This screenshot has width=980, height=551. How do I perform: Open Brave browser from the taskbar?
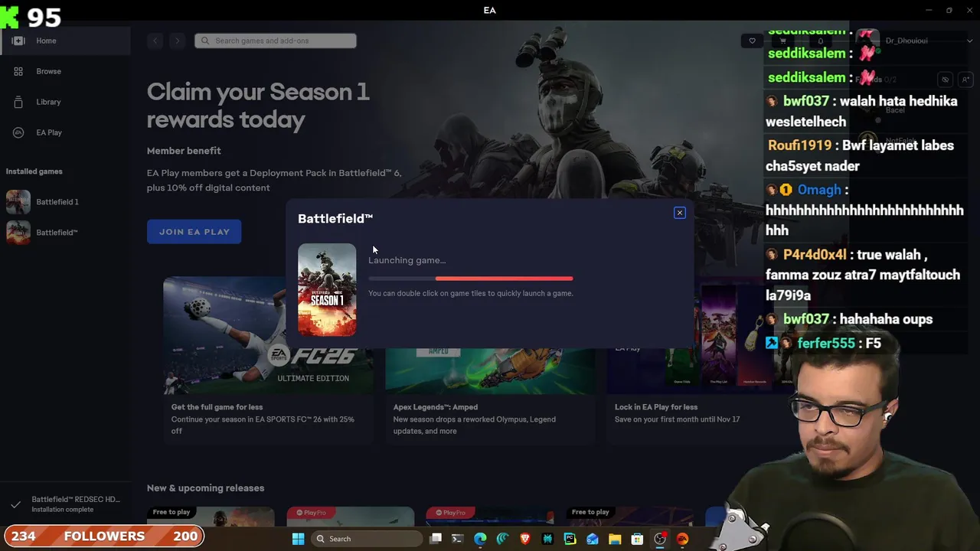[x=525, y=539]
